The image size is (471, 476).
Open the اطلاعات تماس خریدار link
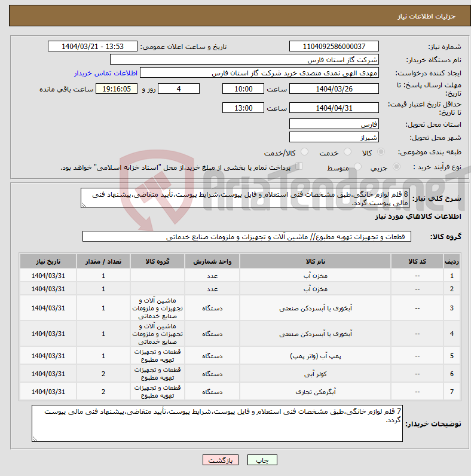click(106, 73)
